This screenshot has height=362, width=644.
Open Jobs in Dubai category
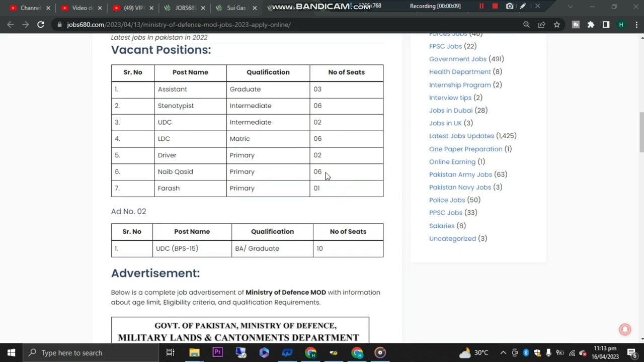coord(451,110)
